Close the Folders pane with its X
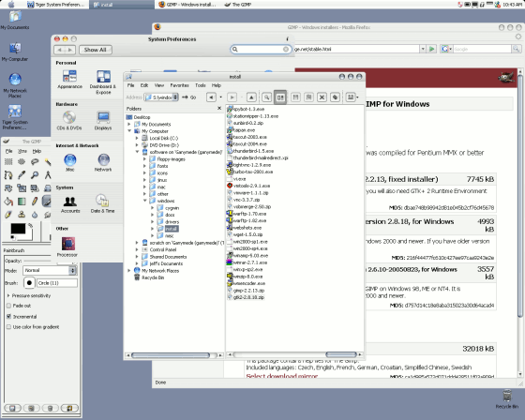 219,108
